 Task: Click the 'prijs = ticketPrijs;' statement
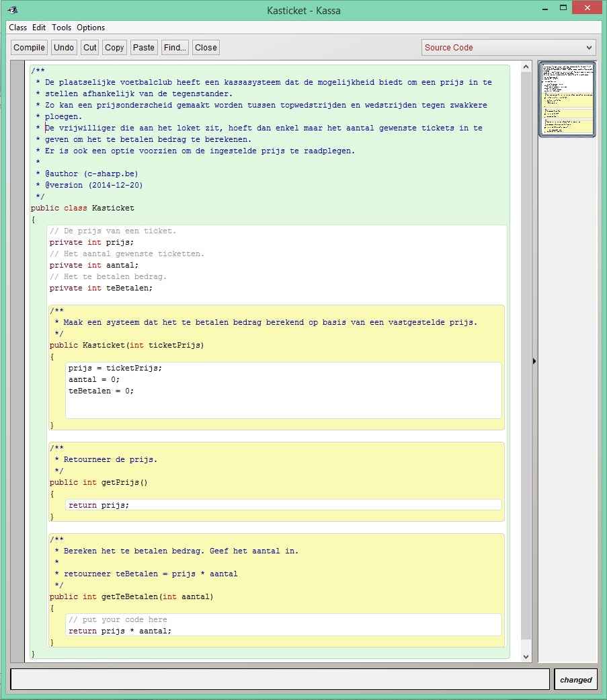115,368
